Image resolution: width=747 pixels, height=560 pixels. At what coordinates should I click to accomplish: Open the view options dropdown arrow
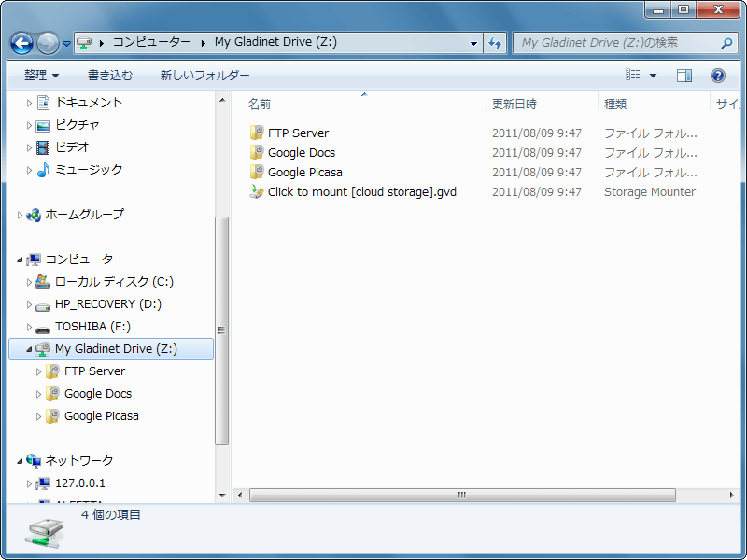point(653,76)
